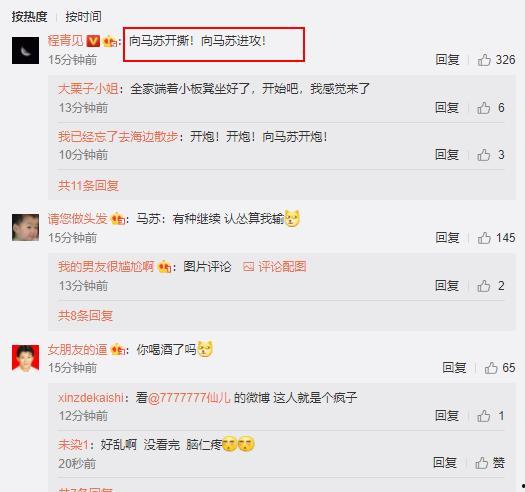This screenshot has width=525, height=492.
Task: Reply to 程青见's comment
Action: pos(447,60)
